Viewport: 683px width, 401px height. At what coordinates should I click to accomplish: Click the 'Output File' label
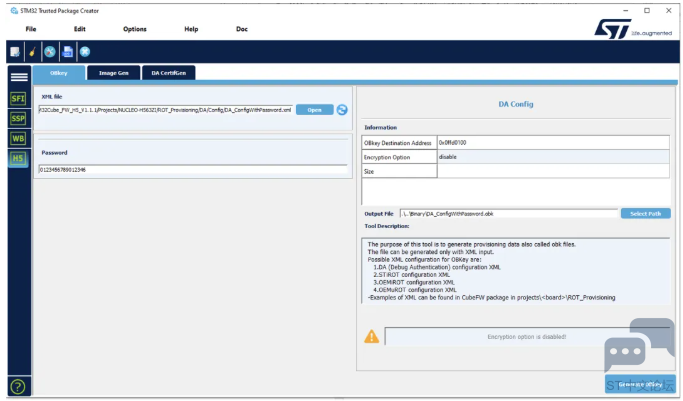(x=379, y=214)
